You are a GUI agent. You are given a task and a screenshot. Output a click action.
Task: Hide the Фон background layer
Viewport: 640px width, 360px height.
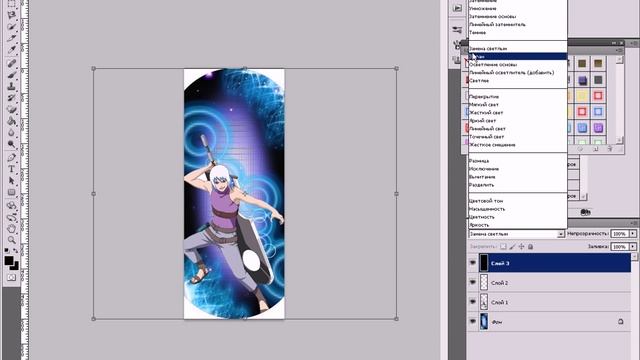pos(473,321)
